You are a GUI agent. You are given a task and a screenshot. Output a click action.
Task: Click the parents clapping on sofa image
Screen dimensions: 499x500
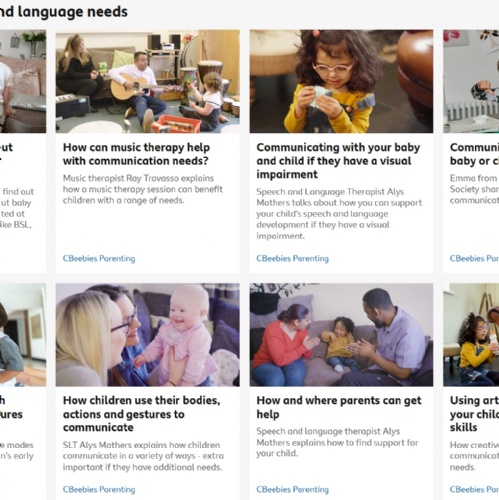pyautogui.click(x=341, y=335)
